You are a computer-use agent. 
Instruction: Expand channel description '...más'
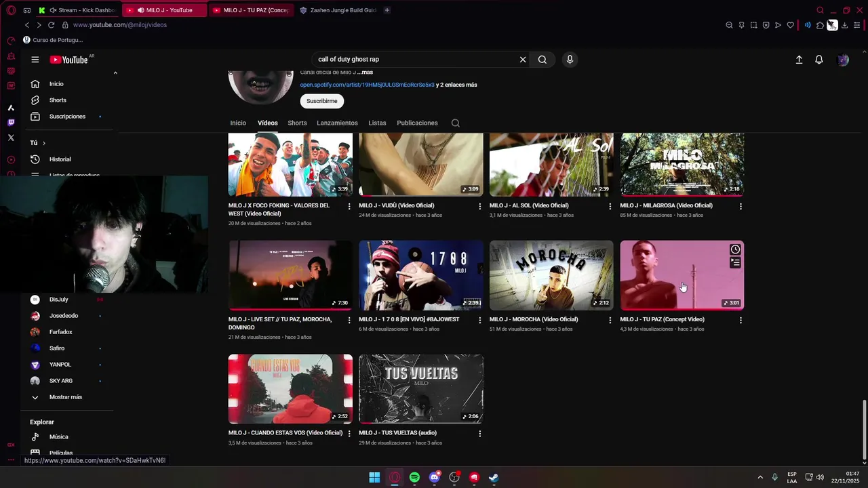pyautogui.click(x=365, y=73)
